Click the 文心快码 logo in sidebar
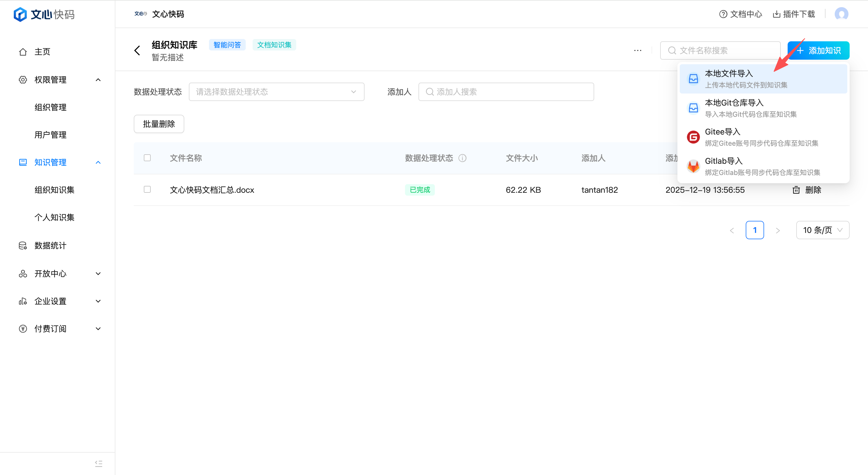868x475 pixels. coord(44,14)
